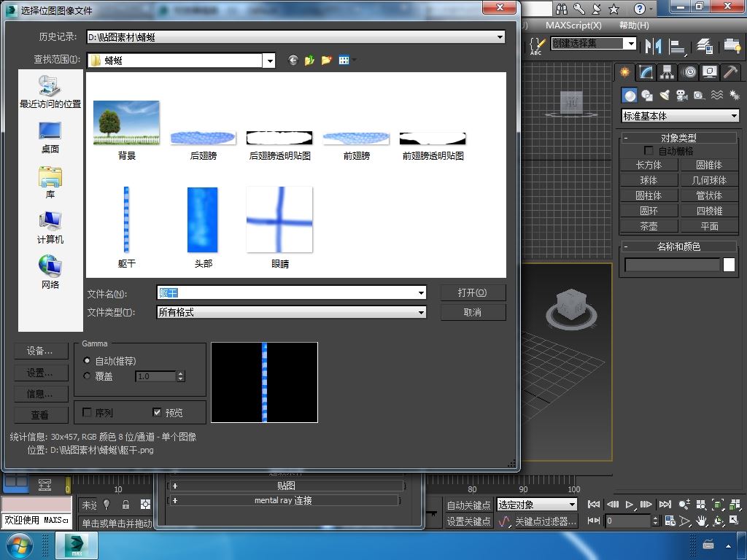Viewport: 747px width, 560px height.
Task: Click the 茶壶 teapot primitive button
Action: click(649, 226)
